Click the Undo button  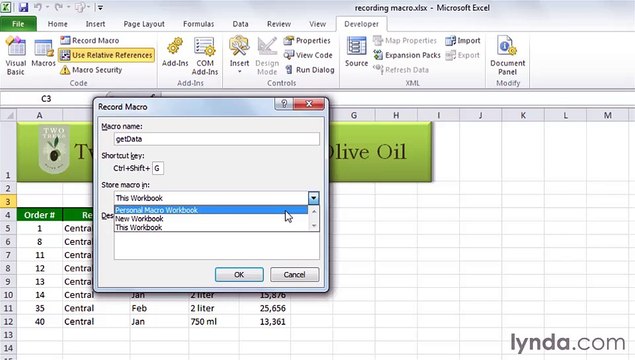[x=38, y=7]
